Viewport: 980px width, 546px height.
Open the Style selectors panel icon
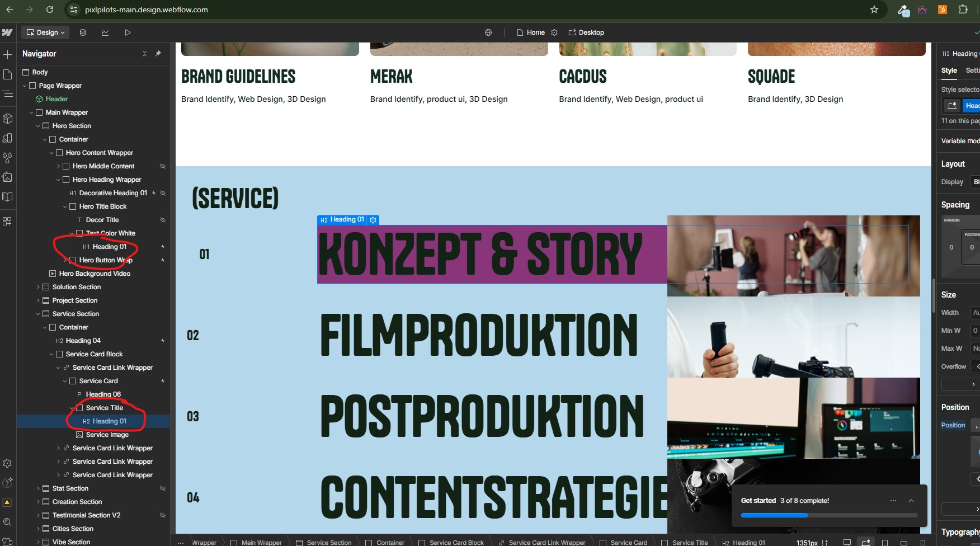pos(7,138)
